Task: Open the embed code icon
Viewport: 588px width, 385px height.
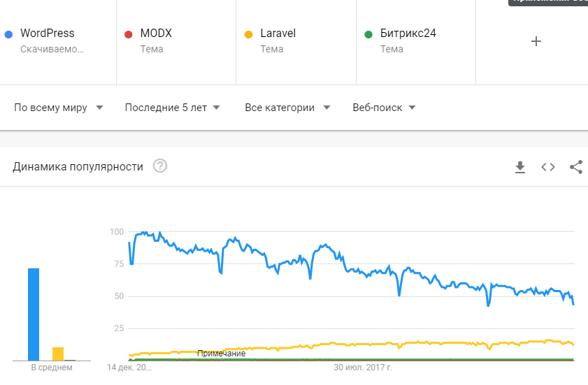Action: point(548,167)
